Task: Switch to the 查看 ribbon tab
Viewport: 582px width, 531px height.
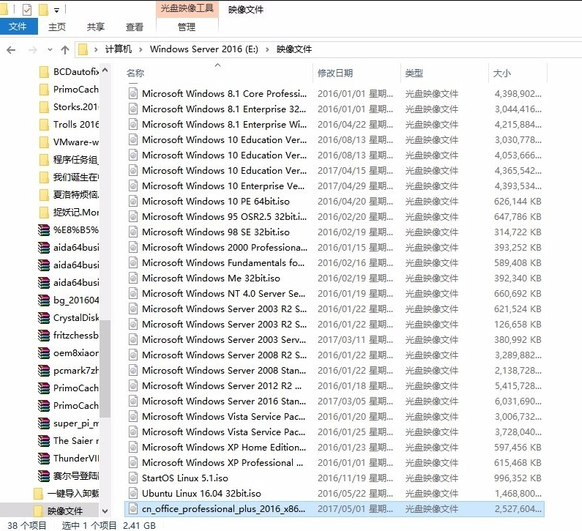Action: point(134,27)
